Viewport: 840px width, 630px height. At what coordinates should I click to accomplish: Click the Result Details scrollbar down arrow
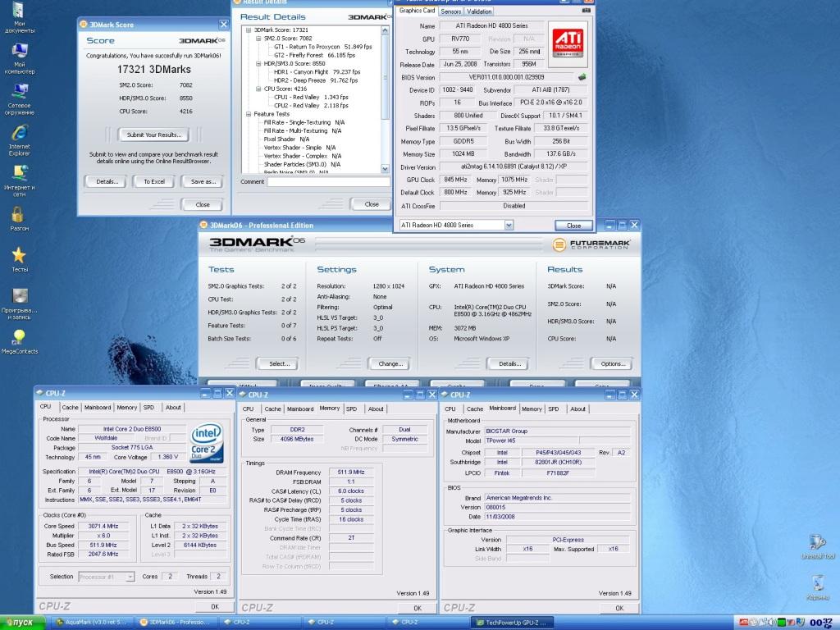tap(385, 169)
